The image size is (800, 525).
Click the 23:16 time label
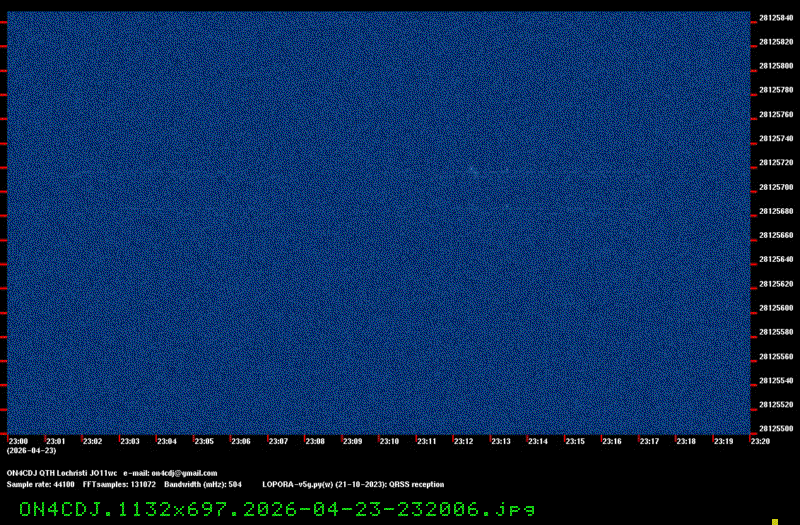tap(612, 441)
